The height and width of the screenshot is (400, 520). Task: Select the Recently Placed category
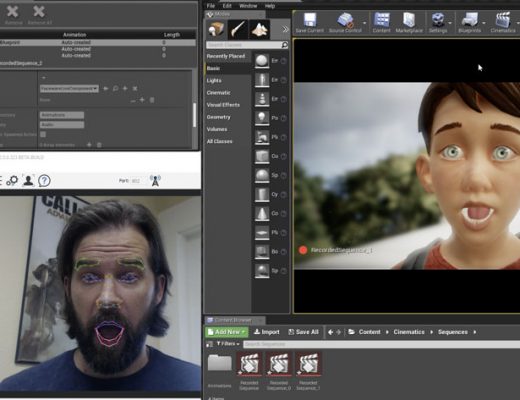coord(228,56)
